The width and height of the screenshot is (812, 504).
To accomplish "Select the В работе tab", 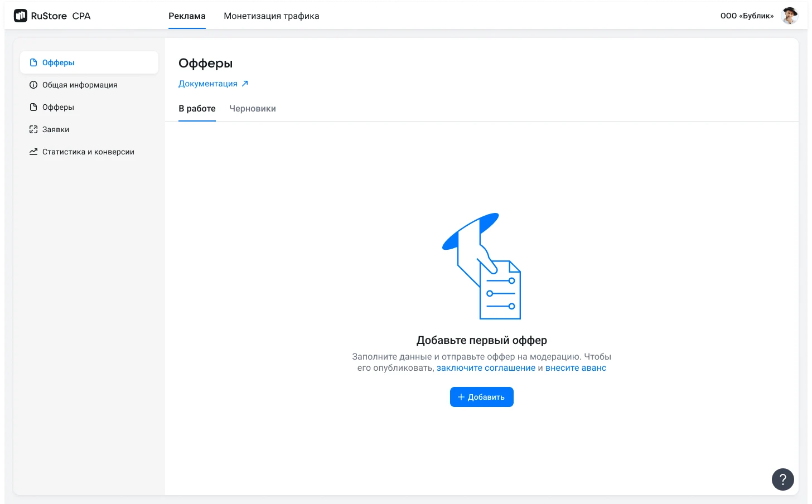I will point(197,108).
